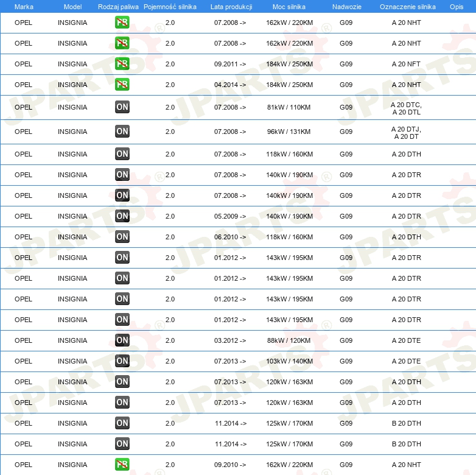Click the Marka column header
Viewport: 476px width, 475px height.
click(24, 6)
